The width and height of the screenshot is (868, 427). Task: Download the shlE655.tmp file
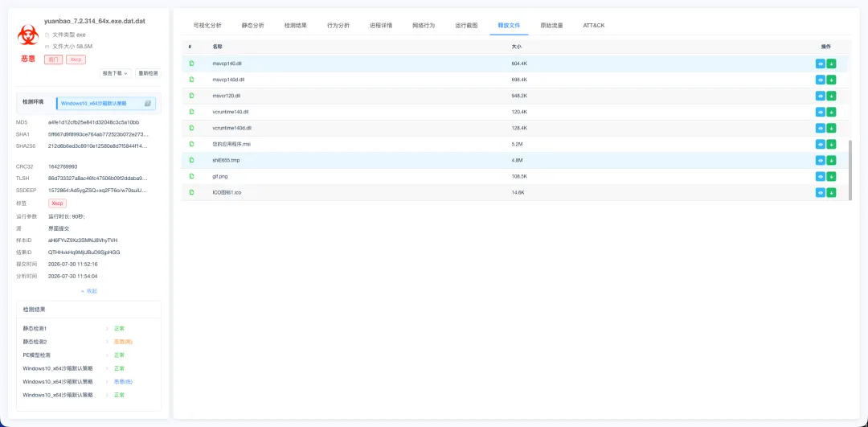832,160
